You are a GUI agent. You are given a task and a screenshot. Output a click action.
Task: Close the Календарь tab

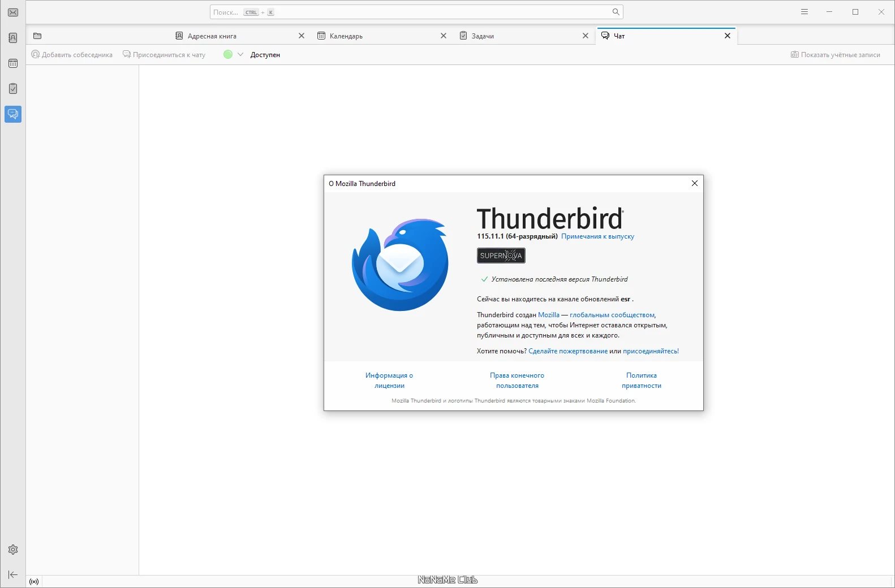coord(444,36)
